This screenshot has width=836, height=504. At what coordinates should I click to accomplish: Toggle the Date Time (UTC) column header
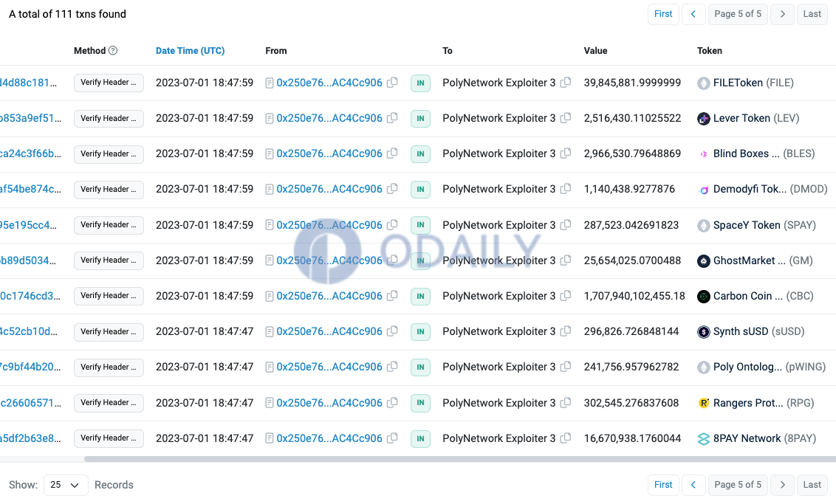tap(190, 51)
